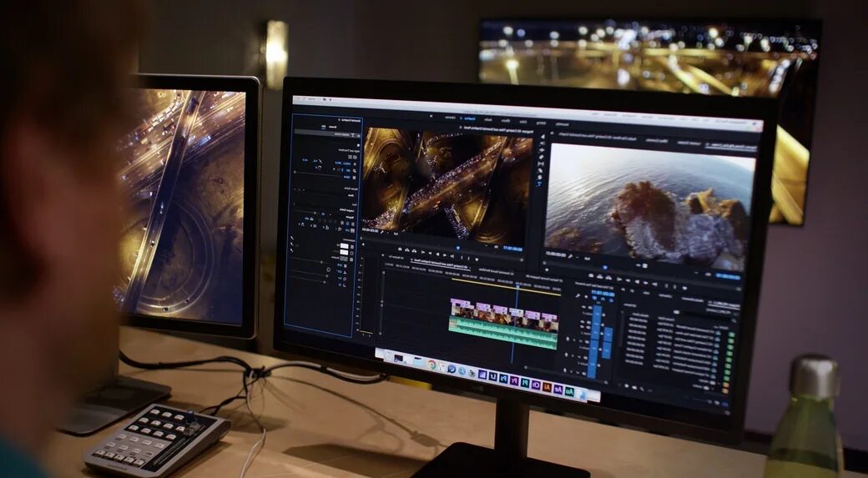The width and height of the screenshot is (868, 478).
Task: Launch Adobe Audition (Au) from the dock
Action: [x=569, y=392]
